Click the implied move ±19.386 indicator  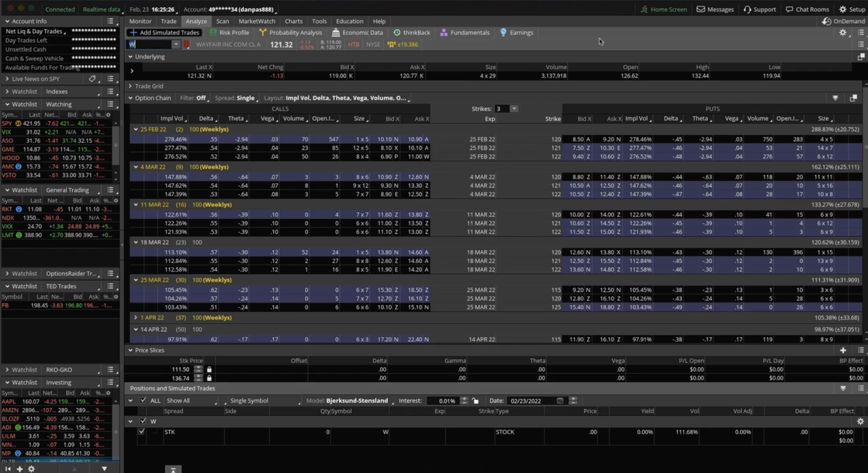pyautogui.click(x=403, y=44)
